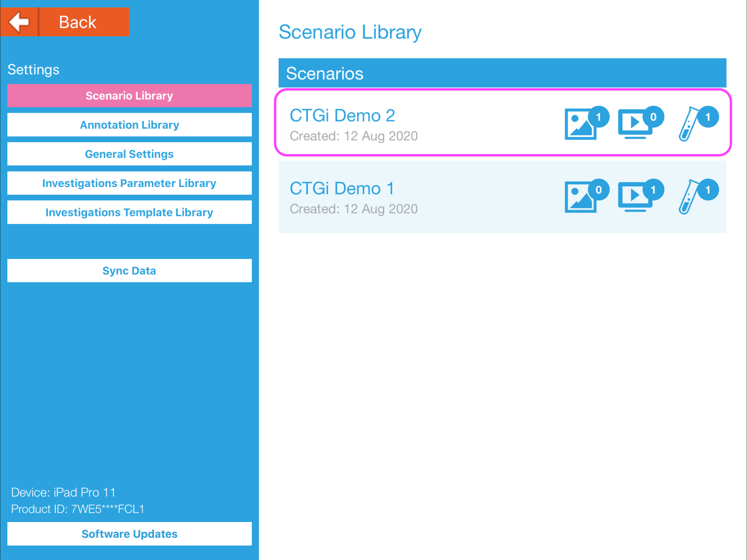This screenshot has width=747, height=560.
Task: Tap the image count badge on CTGi Demo 2
Action: click(599, 117)
